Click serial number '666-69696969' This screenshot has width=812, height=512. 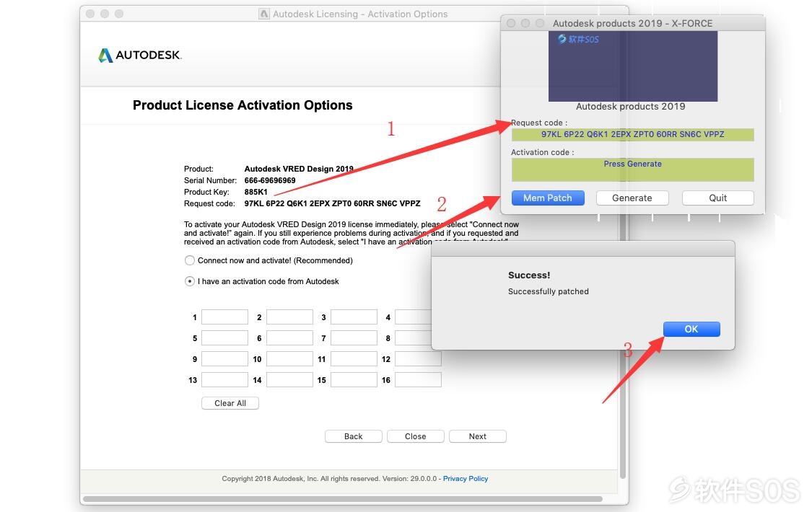click(270, 180)
